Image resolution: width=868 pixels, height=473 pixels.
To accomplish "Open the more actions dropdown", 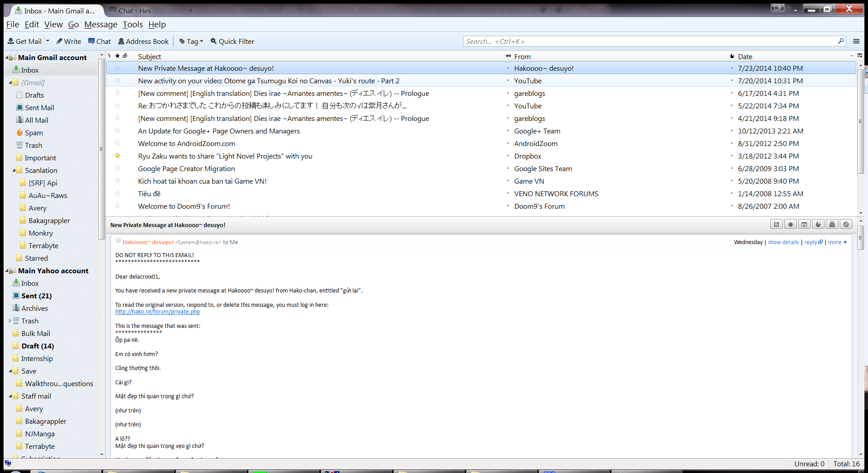I will coord(837,242).
